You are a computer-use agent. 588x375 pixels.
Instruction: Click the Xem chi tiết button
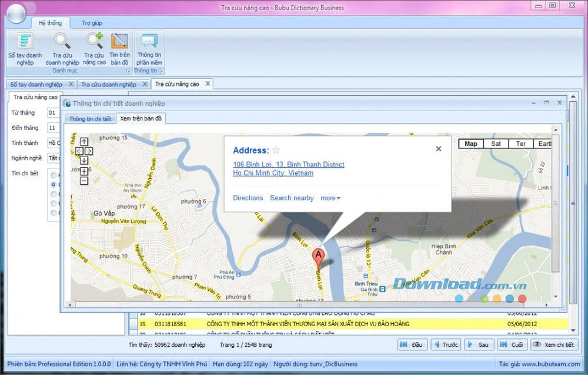coord(553,345)
